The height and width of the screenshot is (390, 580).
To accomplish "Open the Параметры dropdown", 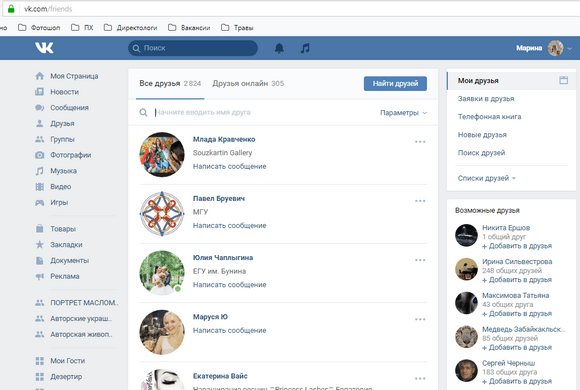I will (x=403, y=113).
